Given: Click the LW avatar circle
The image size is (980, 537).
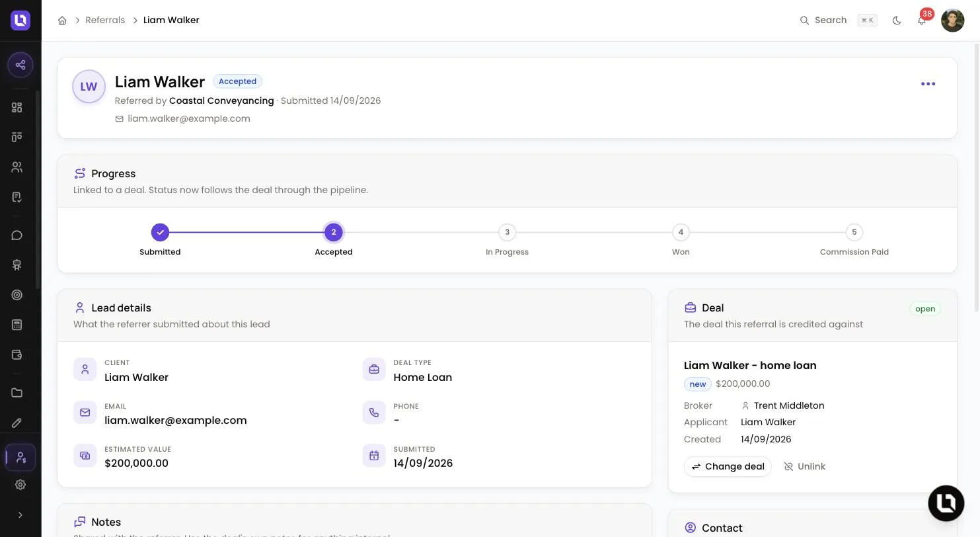Looking at the screenshot, I should click(x=89, y=87).
